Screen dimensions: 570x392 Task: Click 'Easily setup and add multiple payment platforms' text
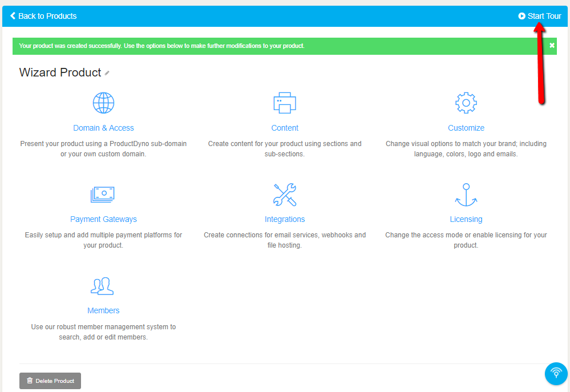point(103,240)
